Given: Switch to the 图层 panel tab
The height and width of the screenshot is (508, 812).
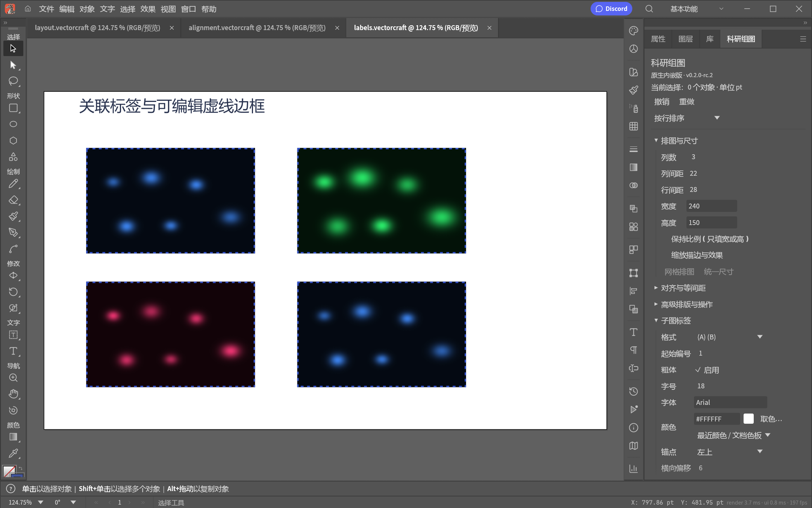Looking at the screenshot, I should coord(685,39).
